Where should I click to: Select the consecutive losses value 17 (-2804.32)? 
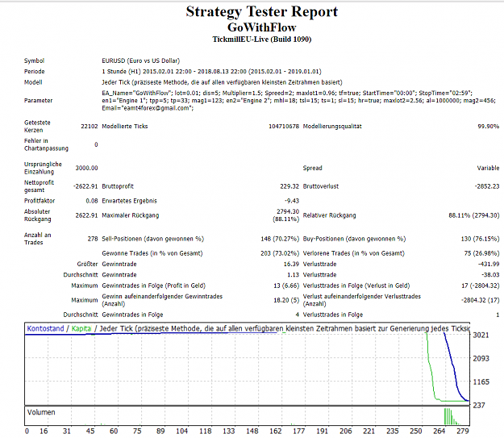[481, 286]
